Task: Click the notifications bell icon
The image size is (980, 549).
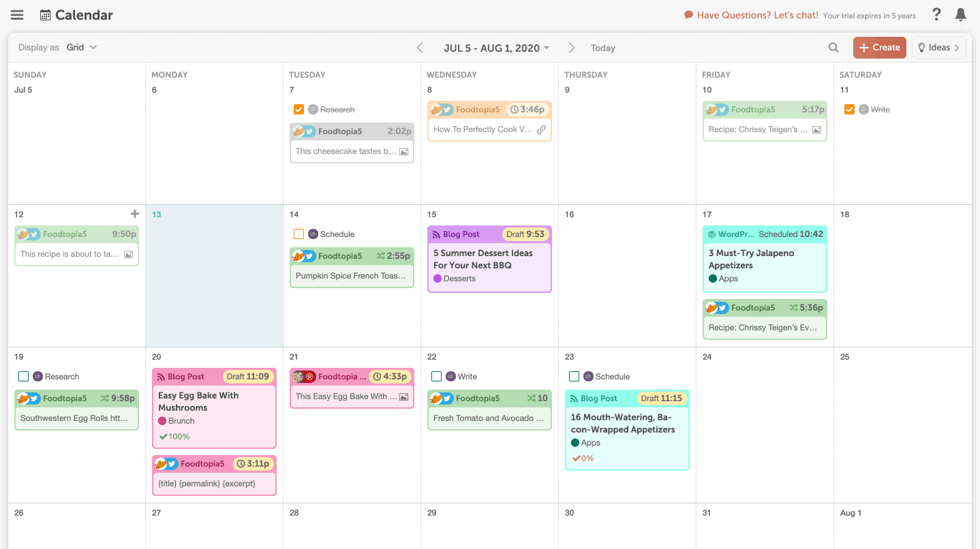Action: [x=960, y=14]
